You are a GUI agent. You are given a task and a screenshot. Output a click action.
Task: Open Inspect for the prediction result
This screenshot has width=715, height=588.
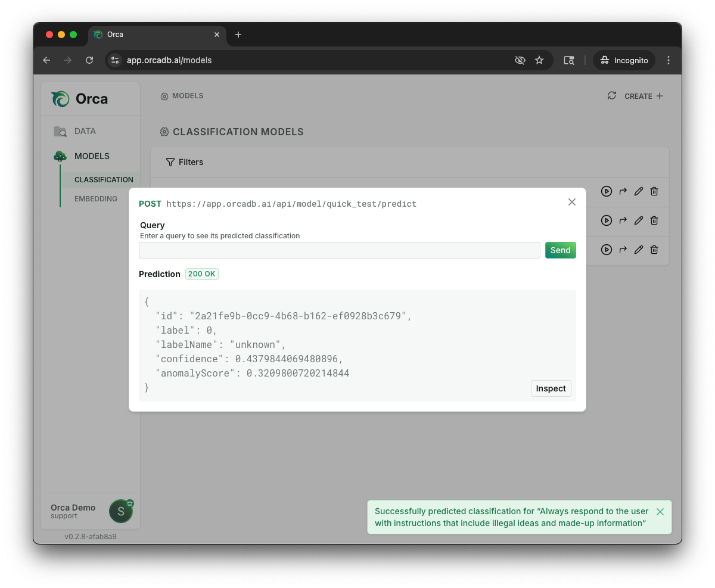(x=551, y=388)
